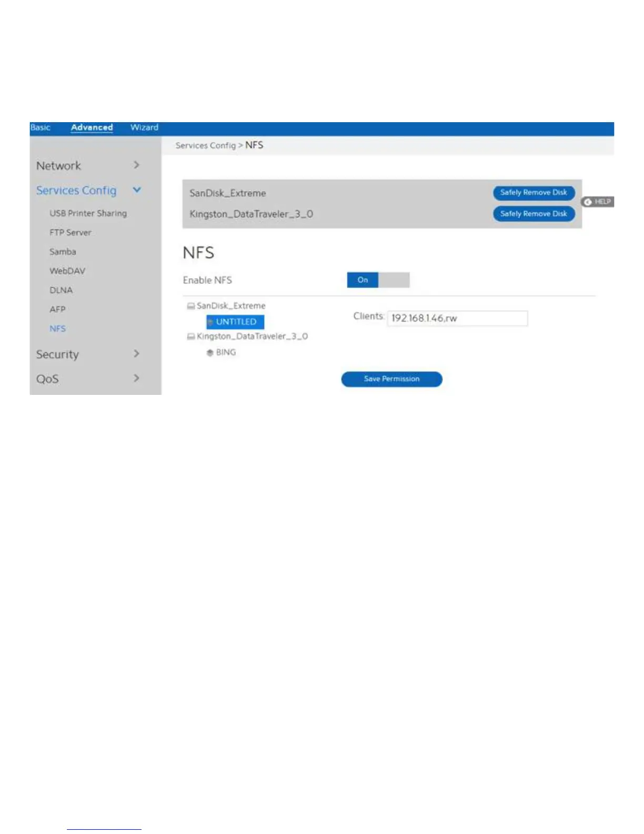Open the Network menu label
The image size is (644, 834).
coord(58,166)
